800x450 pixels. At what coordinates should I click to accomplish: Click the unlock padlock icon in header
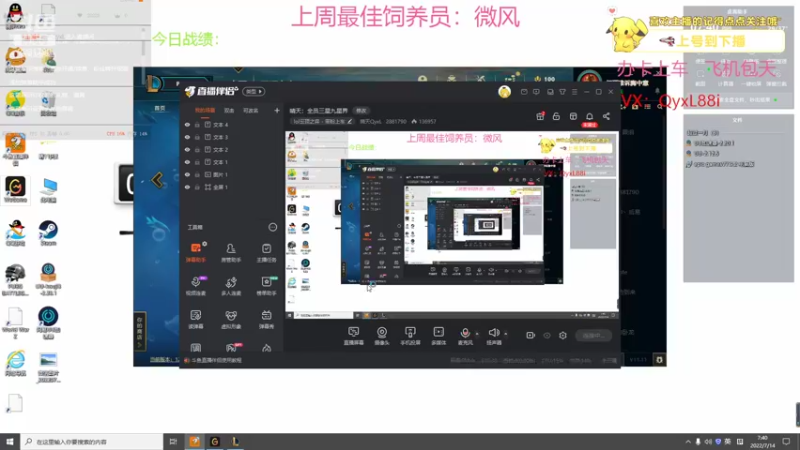(556, 116)
